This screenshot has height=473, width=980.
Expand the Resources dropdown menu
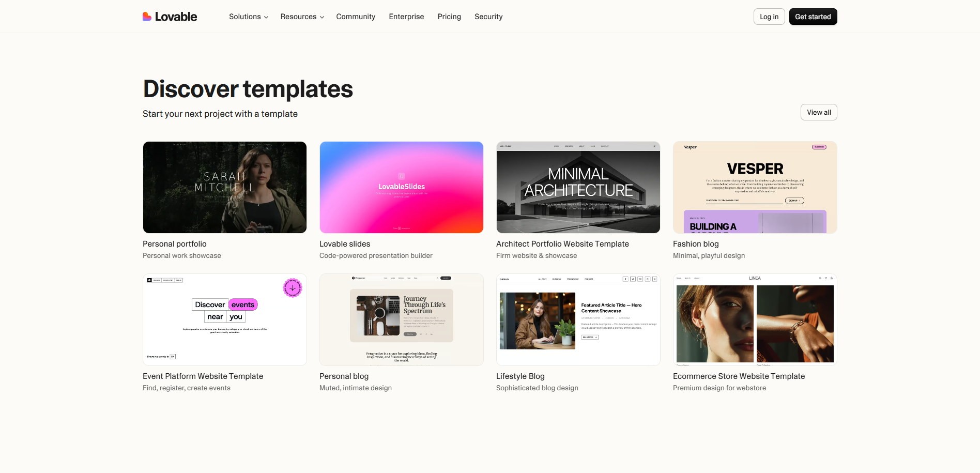[302, 17]
